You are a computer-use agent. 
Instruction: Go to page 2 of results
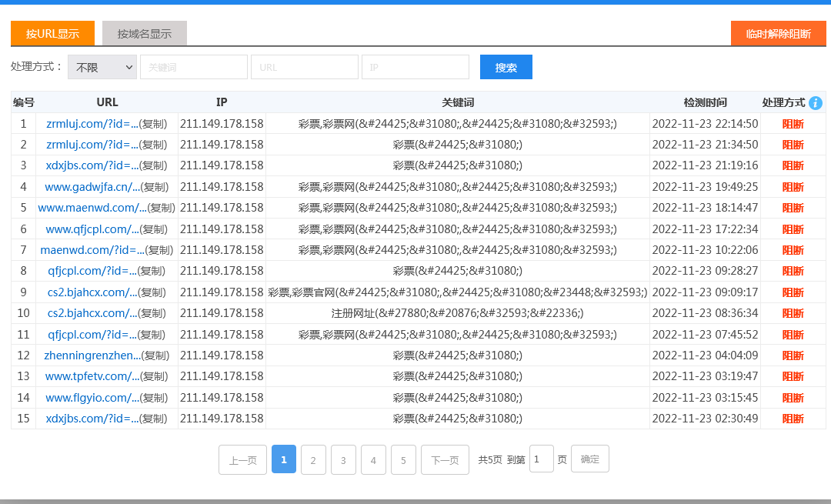point(313,460)
